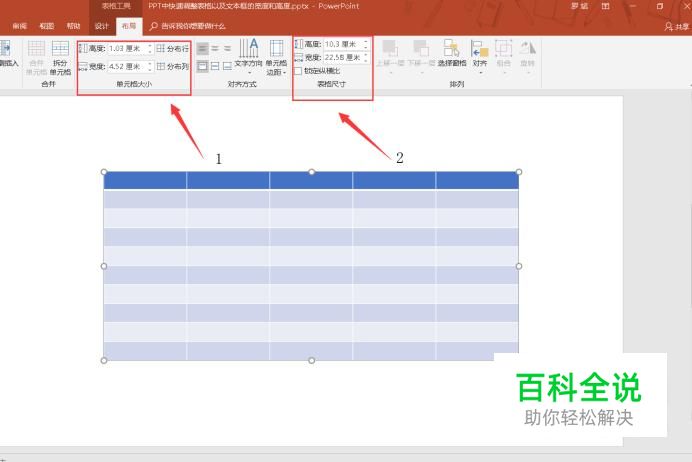
Task: Click the 旋转 (Rotate) icon
Action: pos(527,48)
